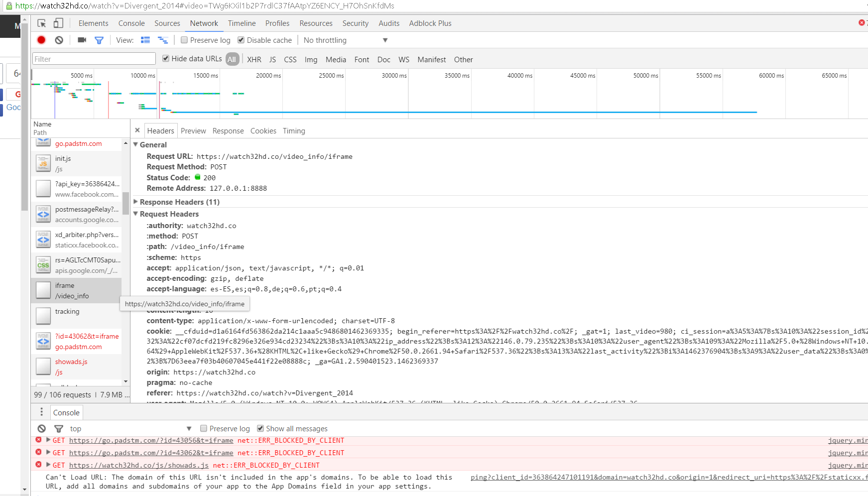Expand the Response Headers (11) section
This screenshot has height=496, width=868.
[135, 202]
